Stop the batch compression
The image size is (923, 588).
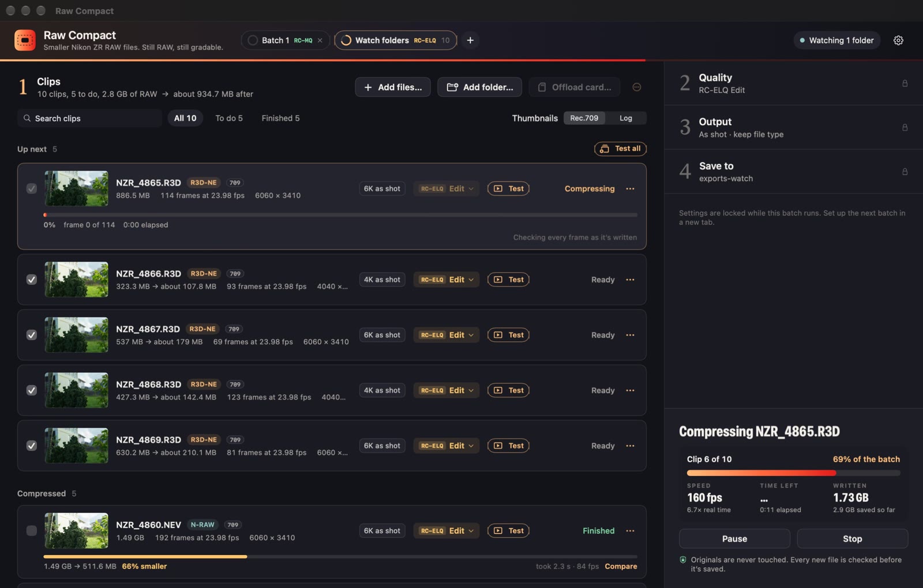pyautogui.click(x=852, y=538)
